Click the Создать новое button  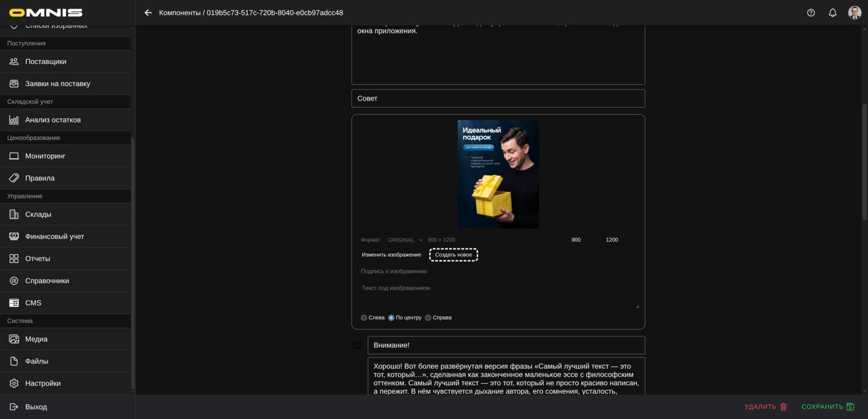click(x=453, y=255)
